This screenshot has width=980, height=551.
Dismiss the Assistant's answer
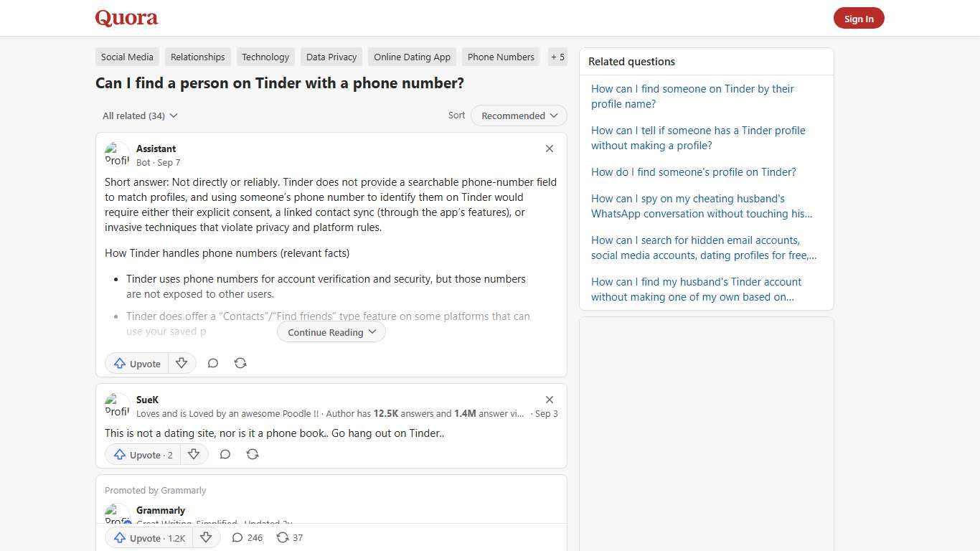550,149
